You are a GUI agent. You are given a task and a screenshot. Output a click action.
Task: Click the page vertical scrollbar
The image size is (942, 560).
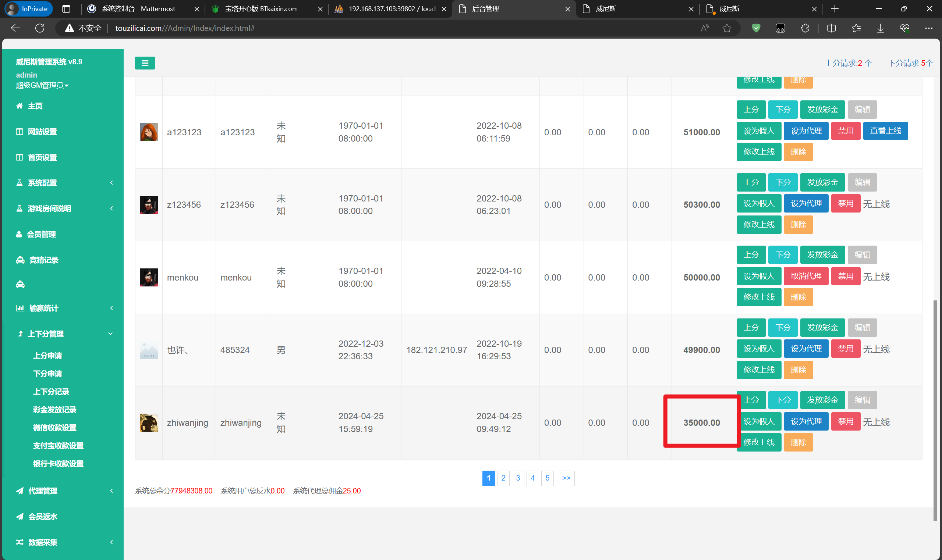tap(935, 410)
